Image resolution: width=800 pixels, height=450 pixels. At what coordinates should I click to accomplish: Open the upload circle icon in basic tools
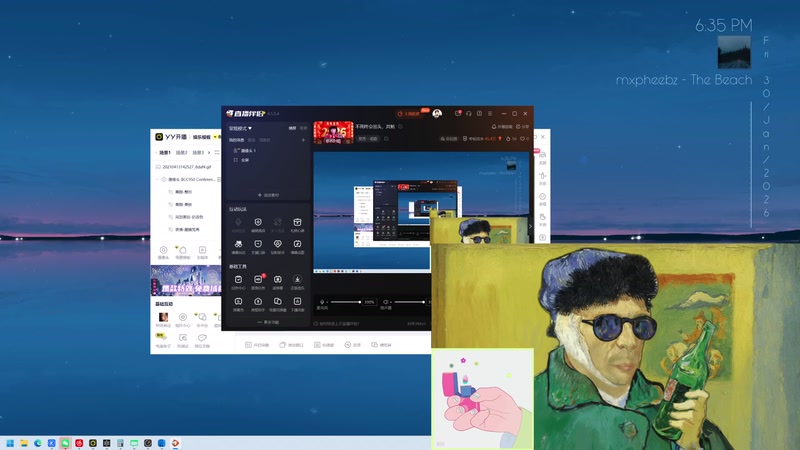(258, 304)
